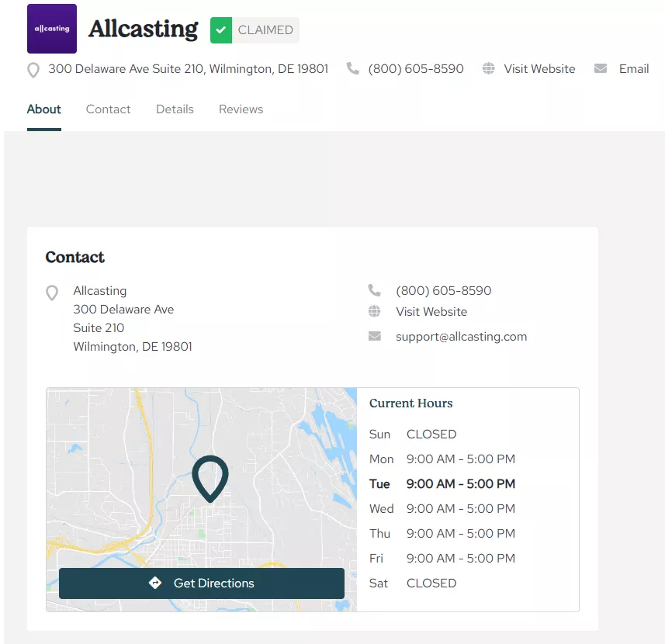This screenshot has height=644, width=665.
Task: Open the Email link in header
Action: coord(633,69)
